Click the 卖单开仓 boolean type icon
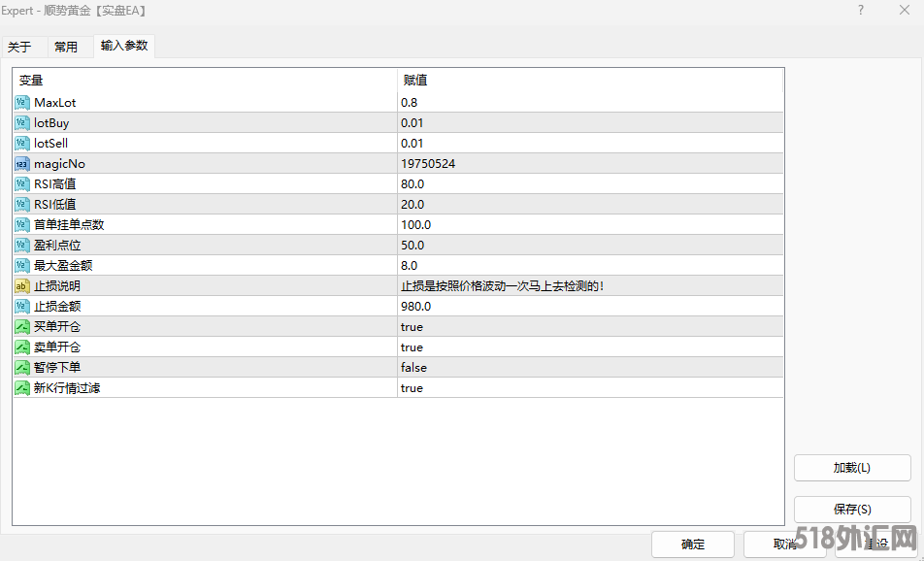Screen dimensions: 924x561 pos(22,347)
